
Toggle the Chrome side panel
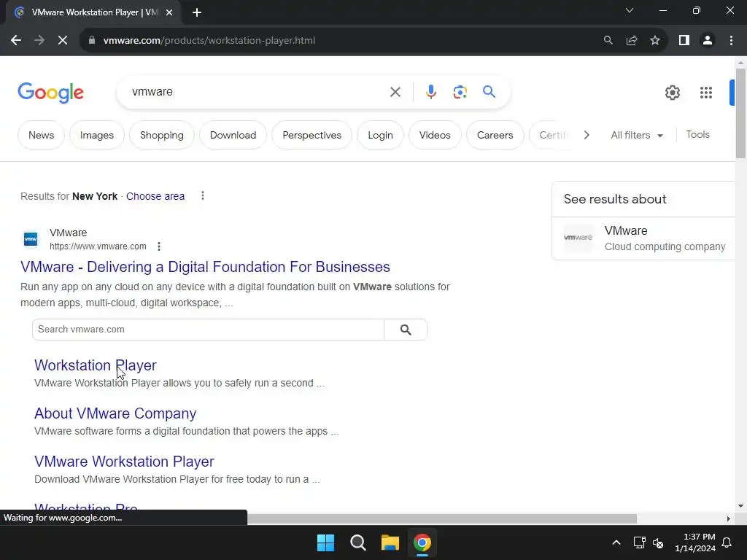pos(684,41)
